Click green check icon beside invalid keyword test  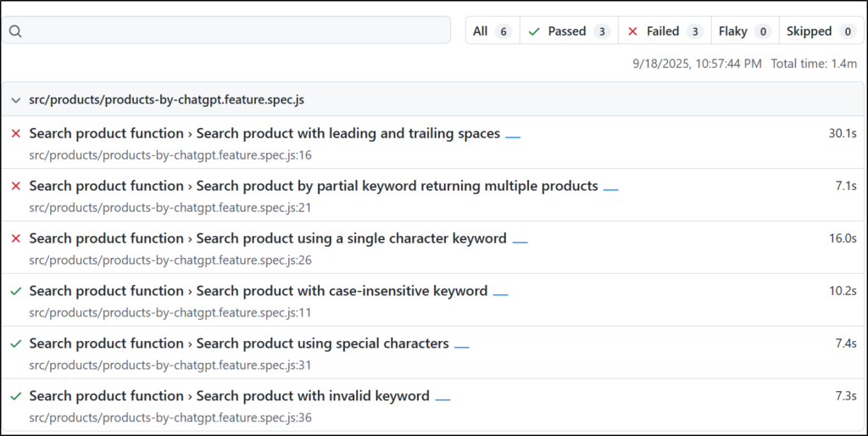tap(15, 396)
